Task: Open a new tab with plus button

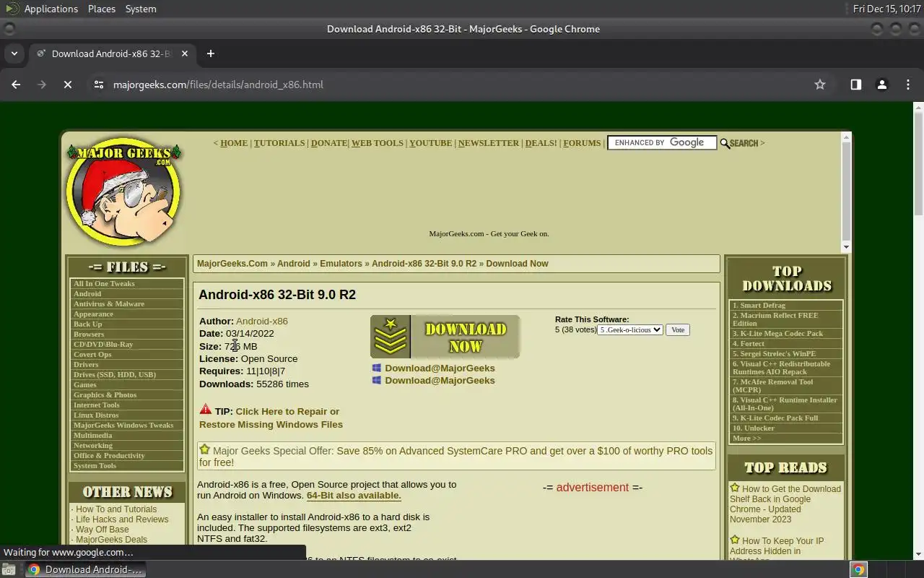Action: pos(211,53)
